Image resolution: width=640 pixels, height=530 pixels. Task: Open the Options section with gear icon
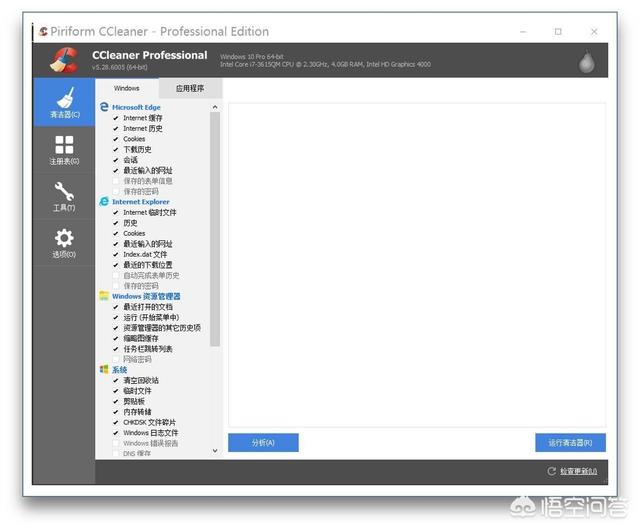click(x=64, y=243)
